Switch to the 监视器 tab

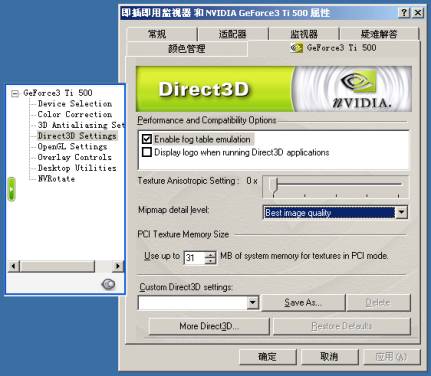(x=304, y=34)
